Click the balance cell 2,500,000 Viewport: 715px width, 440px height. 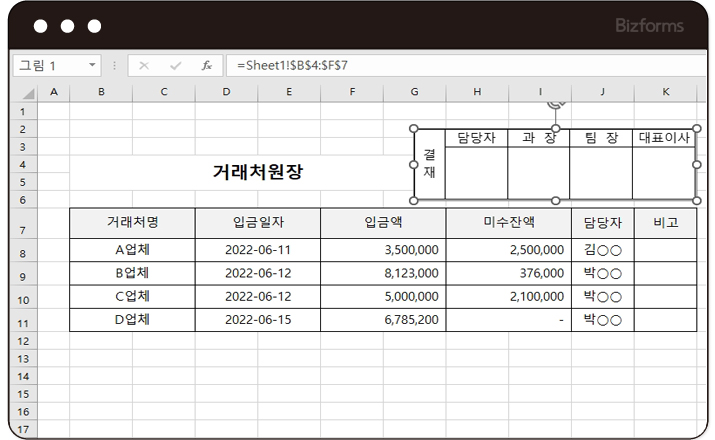coord(509,250)
